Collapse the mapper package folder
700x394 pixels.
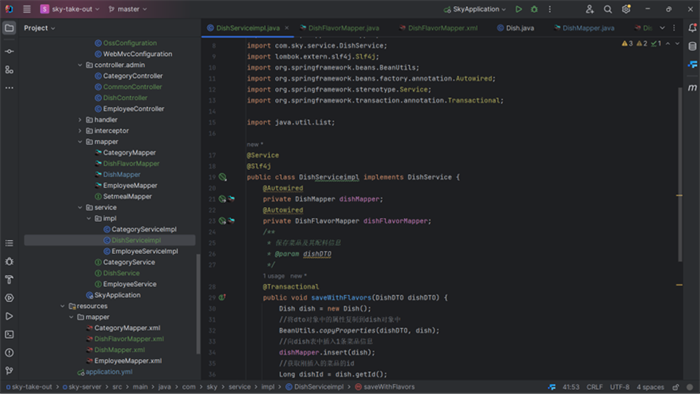click(80, 142)
